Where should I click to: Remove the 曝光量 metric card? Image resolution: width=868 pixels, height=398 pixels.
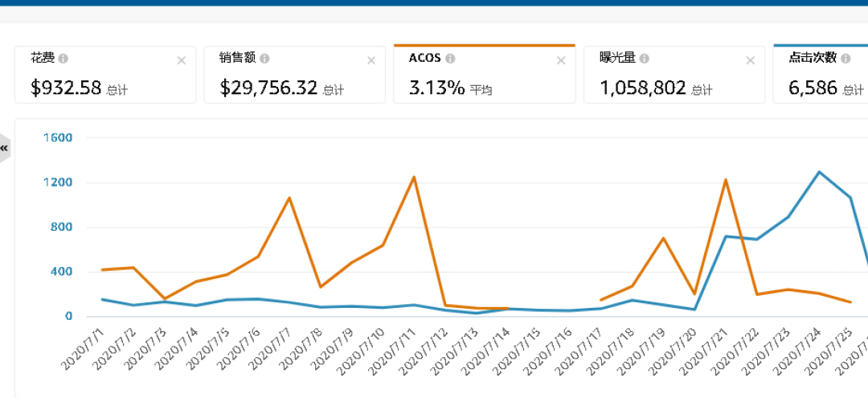[x=751, y=60]
